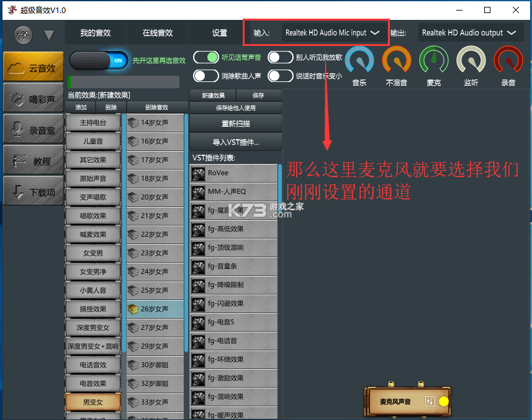Click the 33岁女声 preset icon
The height and width of the screenshot is (420, 532).
pyautogui.click(x=133, y=402)
